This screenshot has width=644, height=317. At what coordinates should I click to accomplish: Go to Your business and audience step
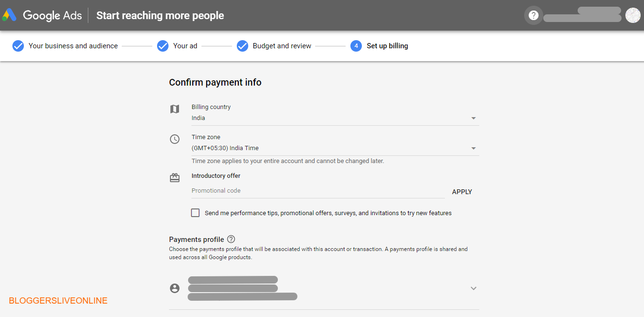(x=73, y=46)
